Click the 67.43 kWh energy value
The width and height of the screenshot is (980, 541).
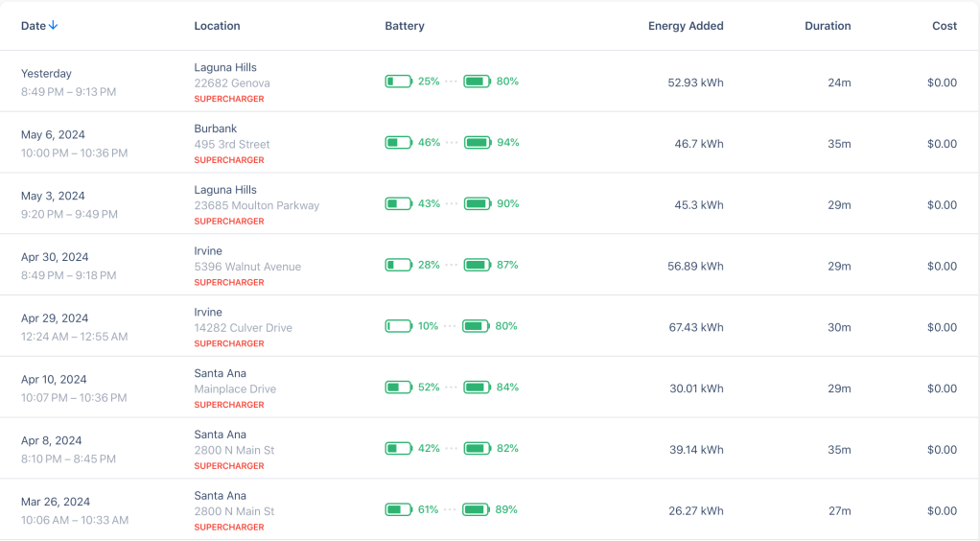click(696, 327)
